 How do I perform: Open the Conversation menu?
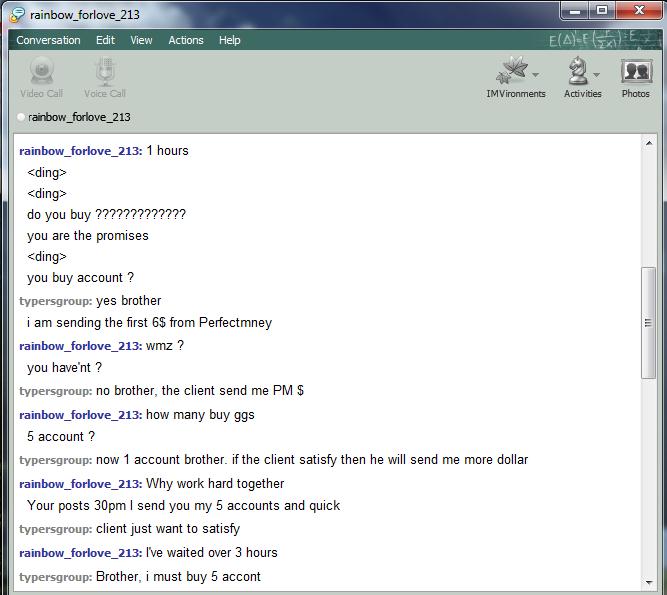pyautogui.click(x=48, y=40)
